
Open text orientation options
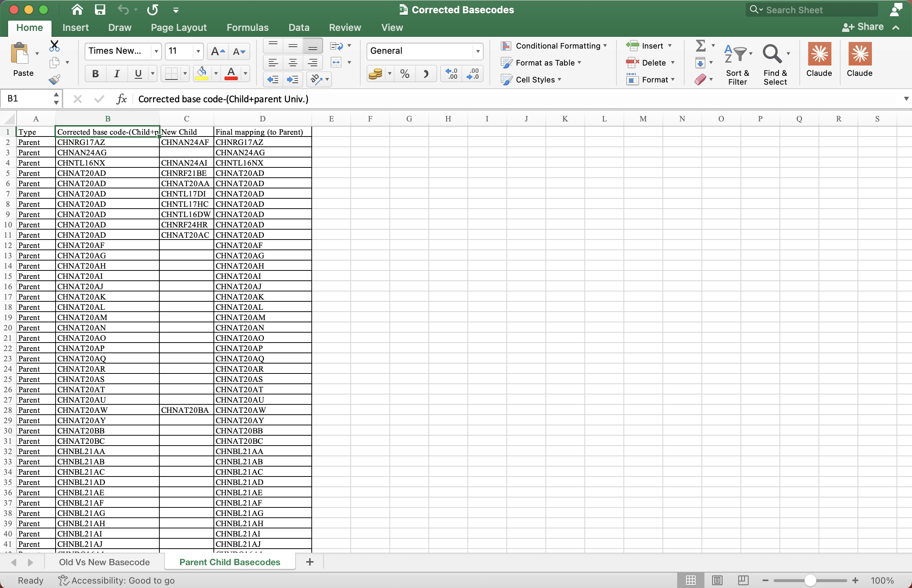(x=316, y=79)
